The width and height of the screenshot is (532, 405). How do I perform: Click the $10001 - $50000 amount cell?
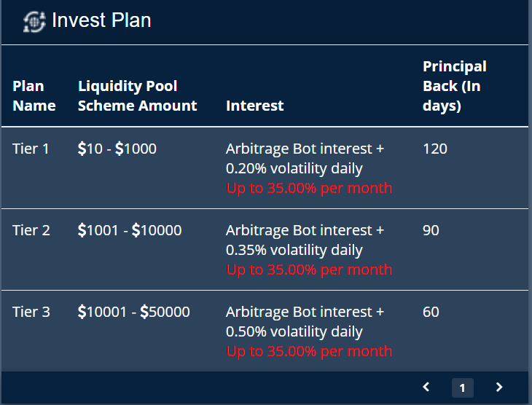point(134,312)
